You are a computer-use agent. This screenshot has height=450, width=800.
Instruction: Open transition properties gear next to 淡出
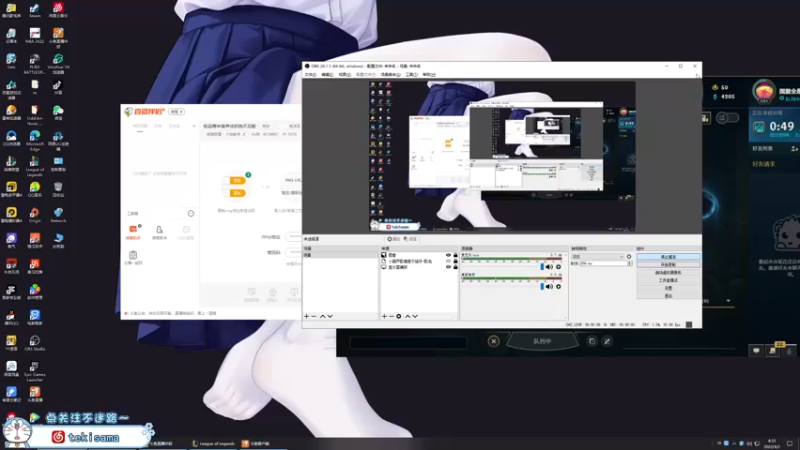629,257
